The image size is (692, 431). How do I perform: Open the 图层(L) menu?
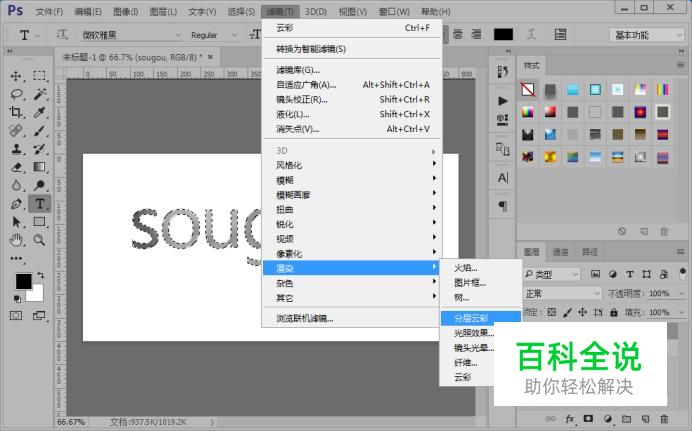(163, 11)
